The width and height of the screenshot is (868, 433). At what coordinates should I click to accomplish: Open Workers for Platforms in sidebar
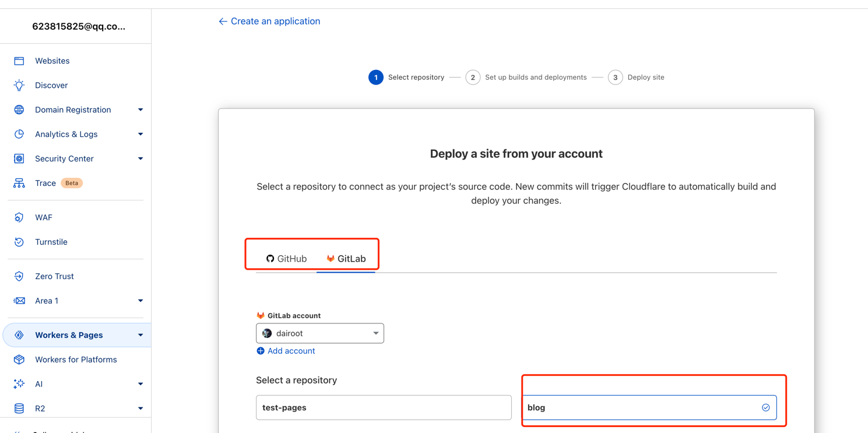[x=76, y=360]
